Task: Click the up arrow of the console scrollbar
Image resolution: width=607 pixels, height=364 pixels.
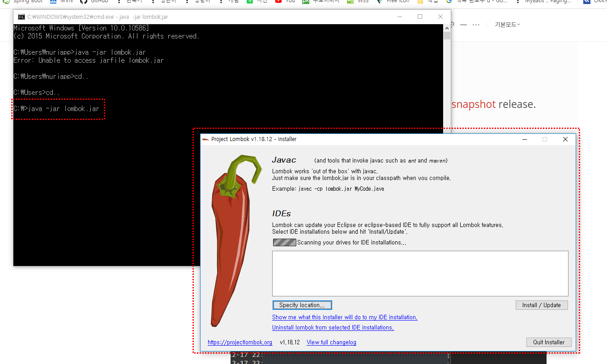Action: [447, 28]
